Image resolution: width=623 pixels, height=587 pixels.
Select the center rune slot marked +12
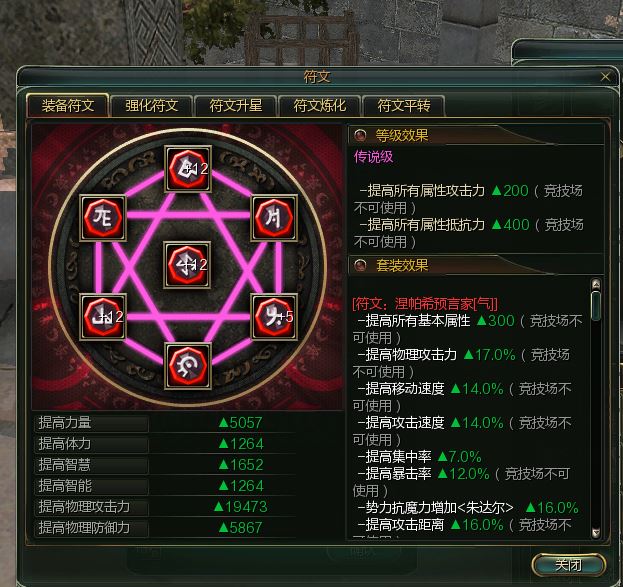(x=187, y=265)
